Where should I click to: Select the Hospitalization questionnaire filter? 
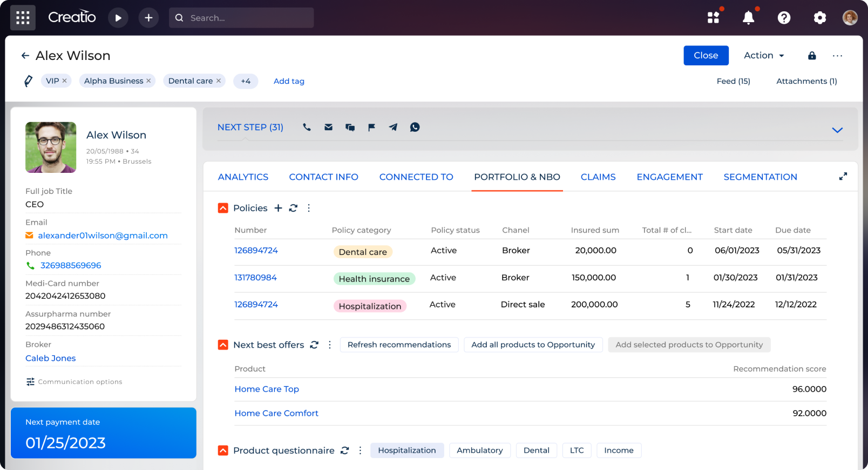click(x=406, y=451)
